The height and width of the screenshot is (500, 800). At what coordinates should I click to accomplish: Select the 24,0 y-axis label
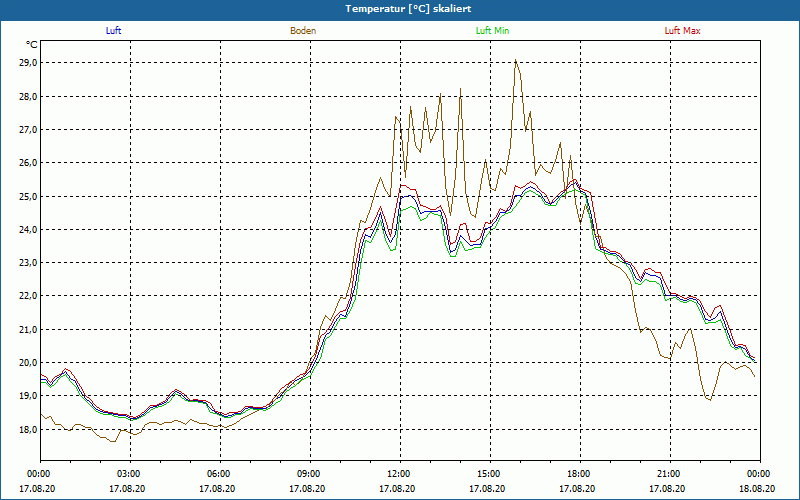pos(28,230)
